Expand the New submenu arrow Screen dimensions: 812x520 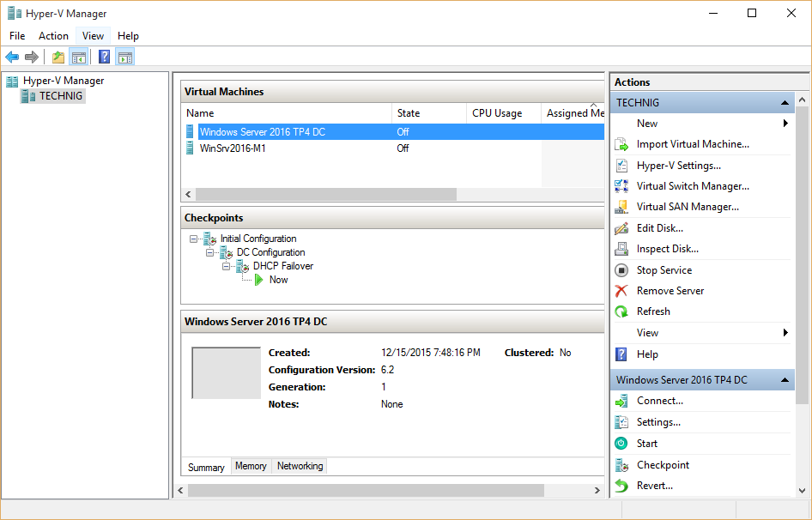click(785, 124)
